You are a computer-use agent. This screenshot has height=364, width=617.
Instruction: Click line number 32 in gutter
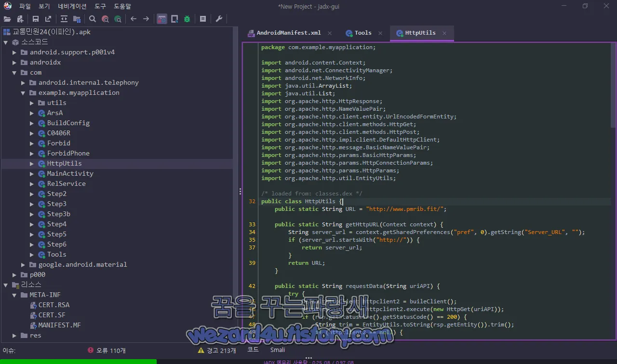click(x=252, y=201)
